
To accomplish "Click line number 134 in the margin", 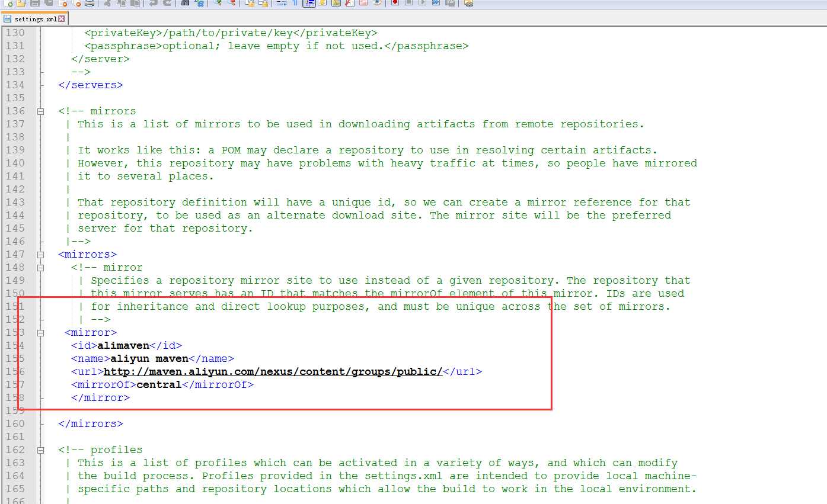I will click(15, 85).
